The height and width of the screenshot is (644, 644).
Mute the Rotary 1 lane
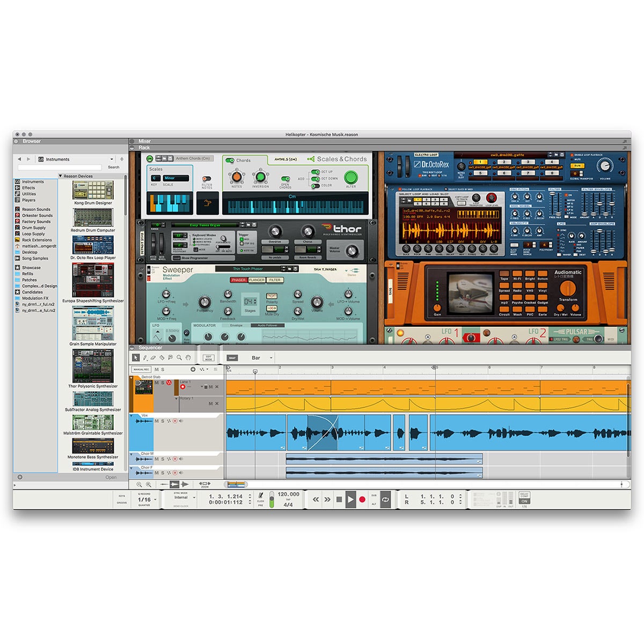pyautogui.click(x=211, y=404)
